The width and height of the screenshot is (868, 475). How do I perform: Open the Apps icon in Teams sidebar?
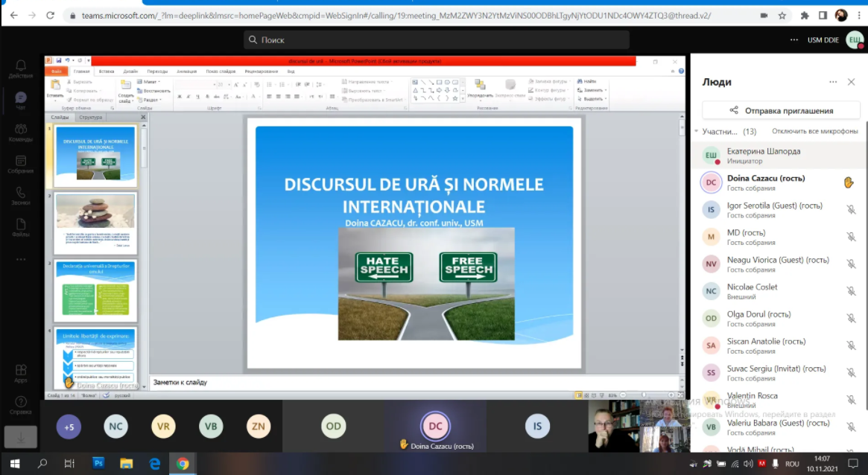[20, 373]
